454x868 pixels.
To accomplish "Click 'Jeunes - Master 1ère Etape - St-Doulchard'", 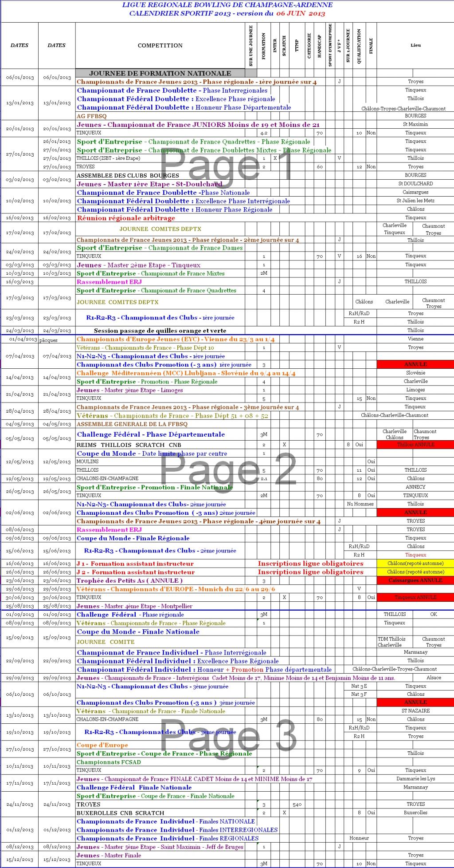I will tap(149, 184).
